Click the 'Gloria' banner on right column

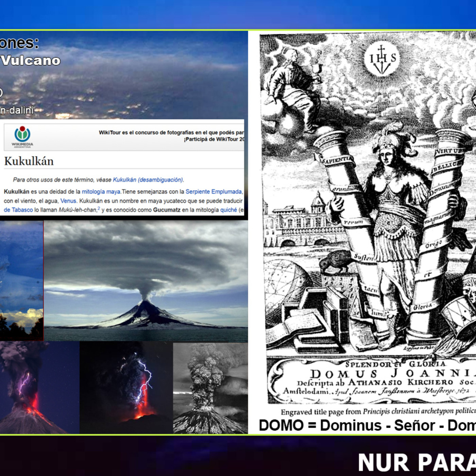(423, 306)
